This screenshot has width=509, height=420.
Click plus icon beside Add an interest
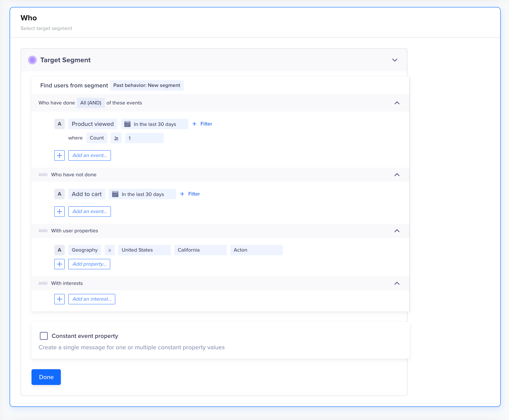pyautogui.click(x=60, y=299)
